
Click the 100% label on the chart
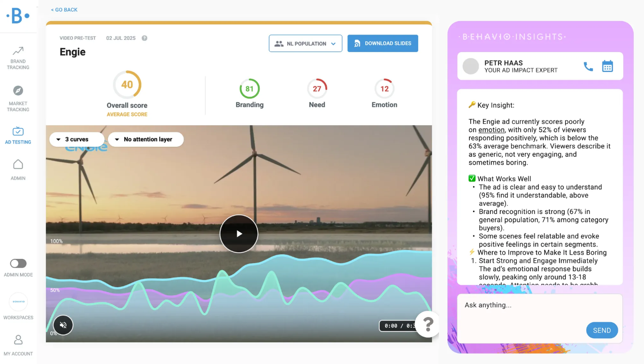click(x=56, y=241)
